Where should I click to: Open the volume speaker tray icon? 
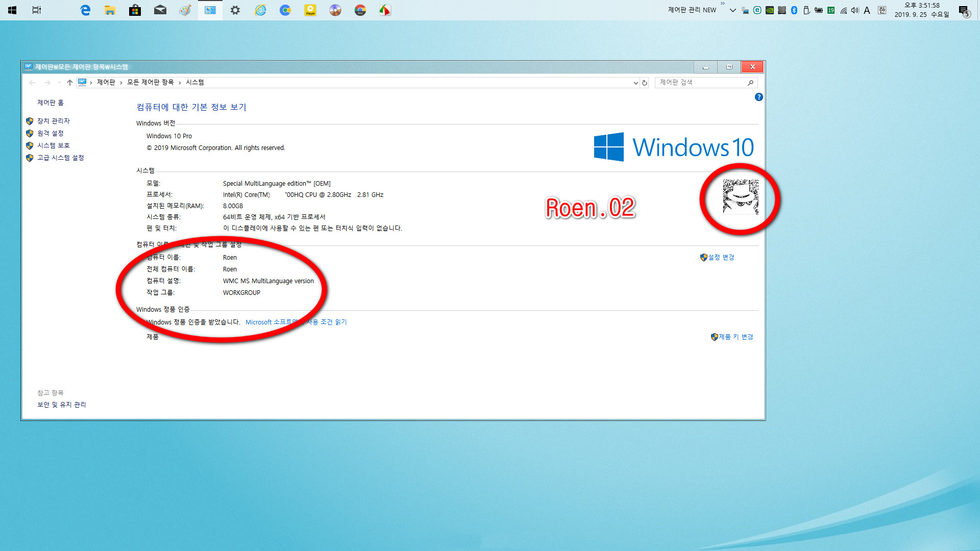pyautogui.click(x=855, y=10)
